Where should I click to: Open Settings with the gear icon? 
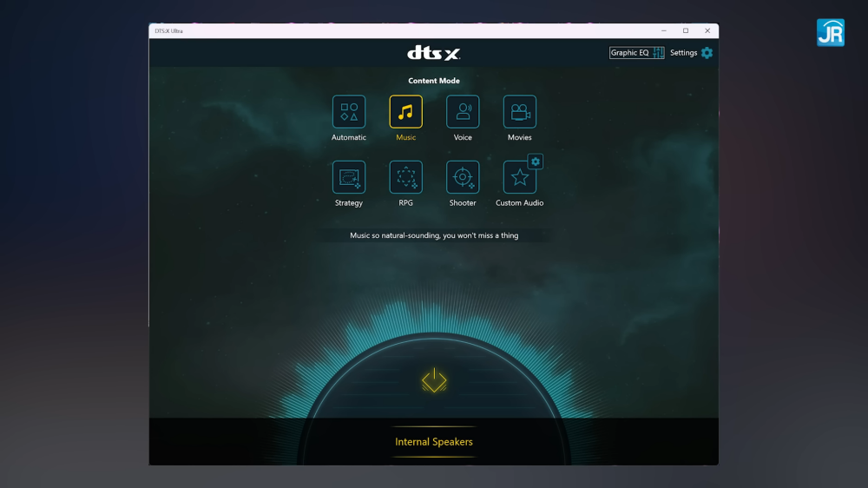coord(707,53)
